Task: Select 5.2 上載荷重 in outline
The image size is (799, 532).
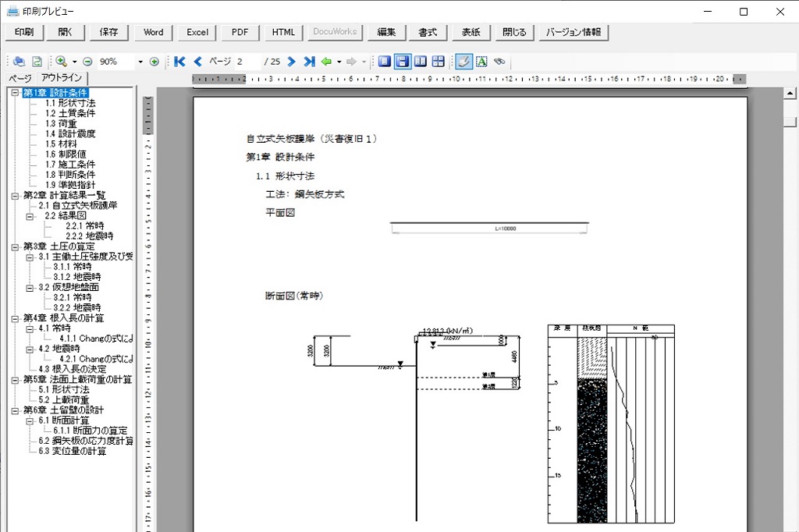Action: point(64,400)
